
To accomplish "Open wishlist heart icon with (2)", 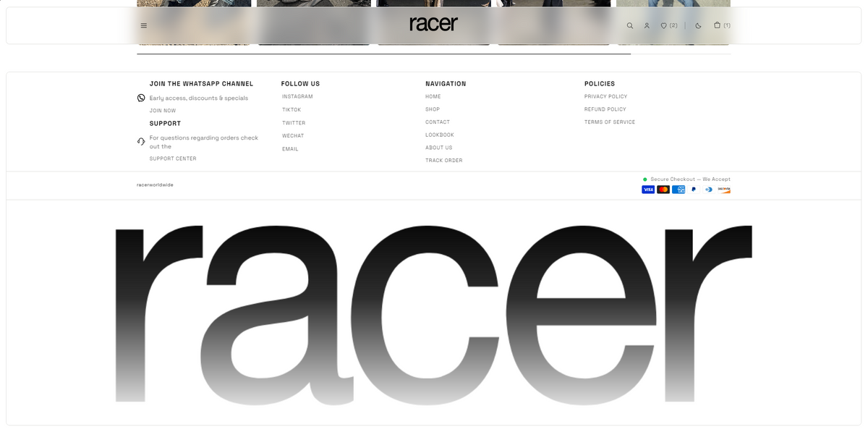I will 669,25.
